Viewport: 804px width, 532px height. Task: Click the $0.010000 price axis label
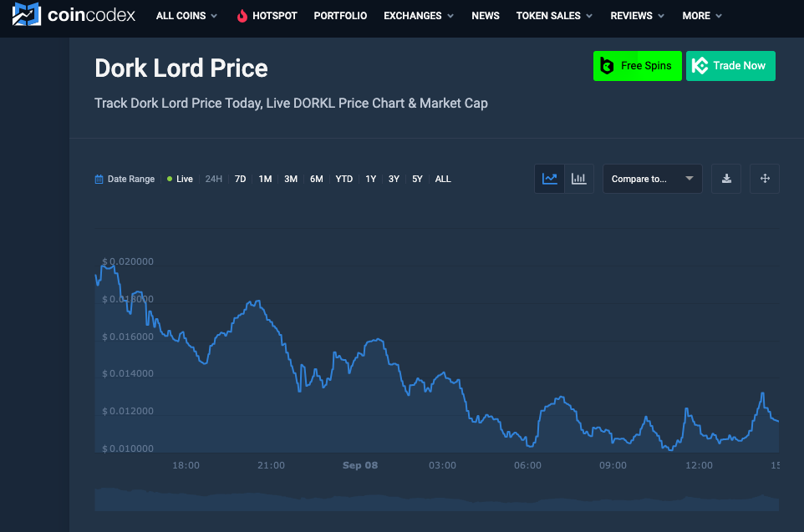click(x=128, y=448)
